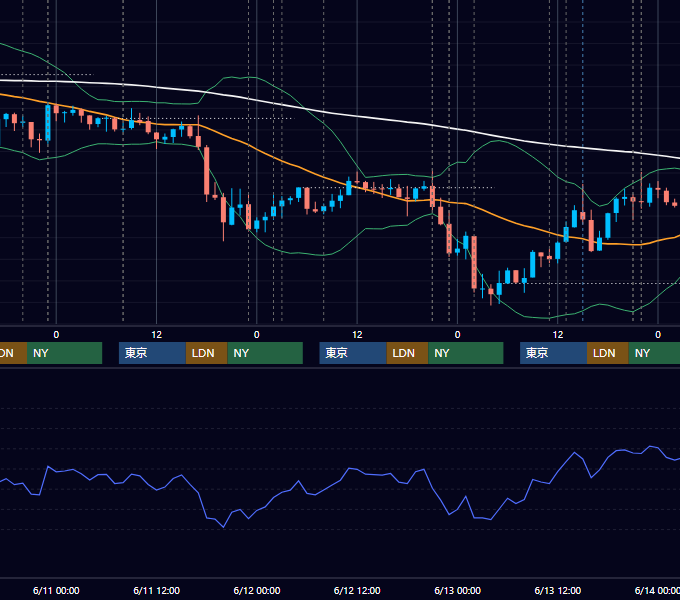Click the 6/11 12:00 date label
Screen dimensions: 680x600
click(156, 590)
